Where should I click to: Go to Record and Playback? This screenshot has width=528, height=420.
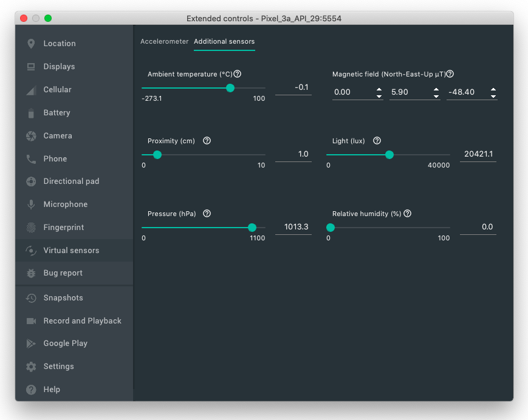click(x=82, y=321)
